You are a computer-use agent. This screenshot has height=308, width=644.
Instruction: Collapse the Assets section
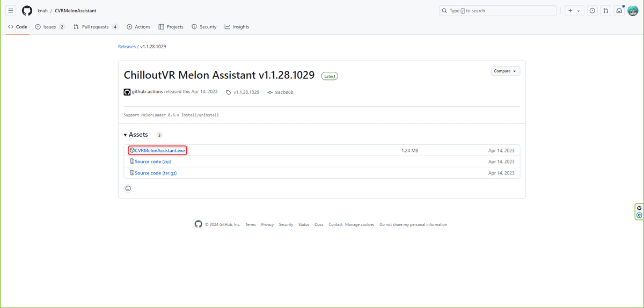[x=136, y=135]
